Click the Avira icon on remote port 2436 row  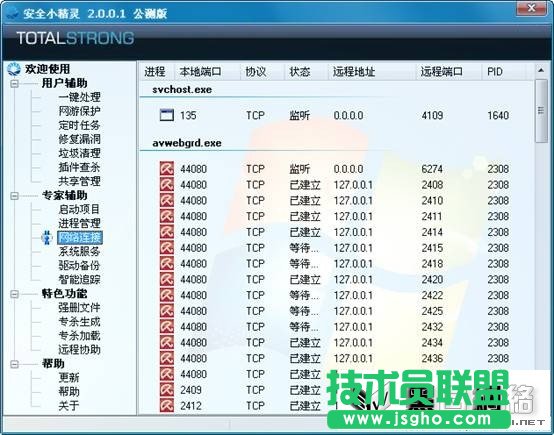pyautogui.click(x=167, y=358)
